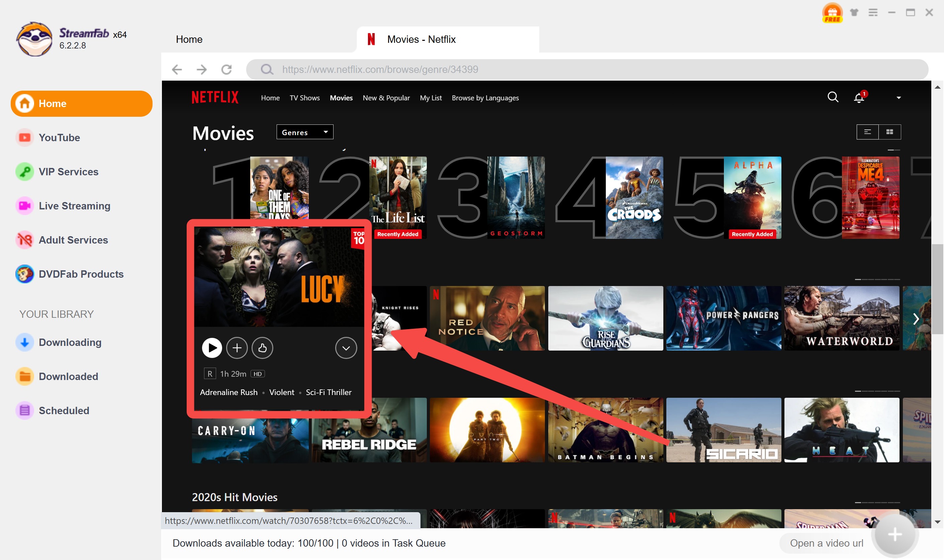Open the Home sidebar item
944x560 pixels.
[82, 103]
